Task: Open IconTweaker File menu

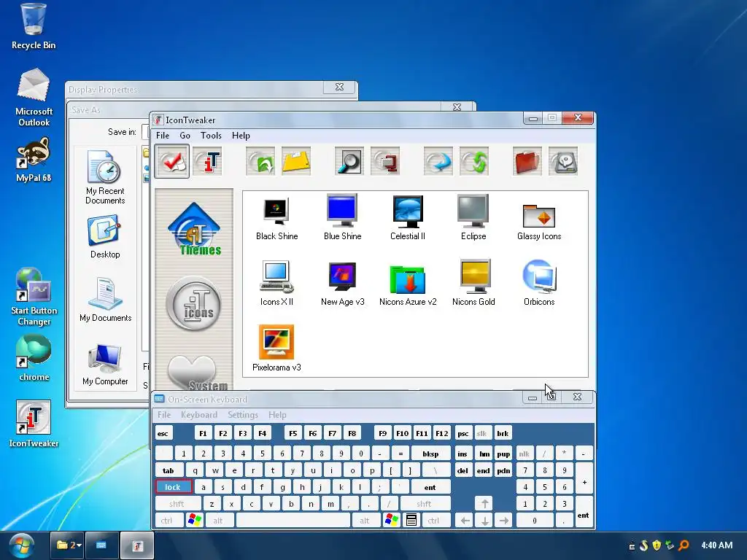Action: (x=163, y=136)
